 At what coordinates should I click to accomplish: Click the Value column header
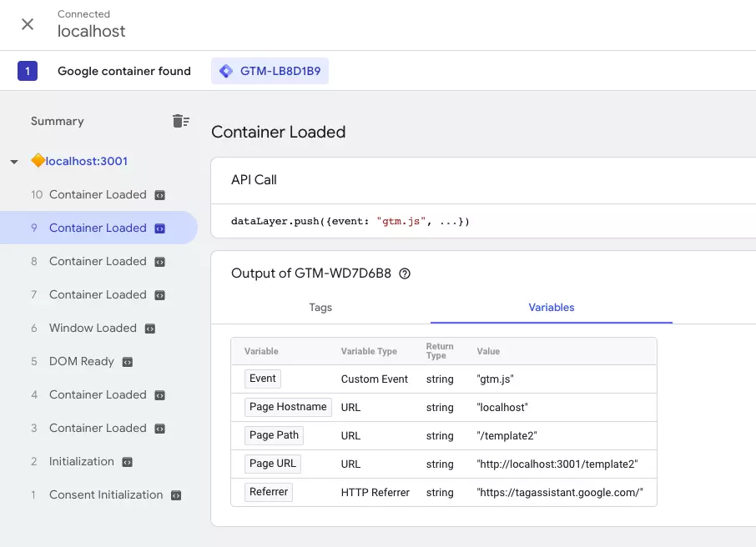pyautogui.click(x=488, y=351)
